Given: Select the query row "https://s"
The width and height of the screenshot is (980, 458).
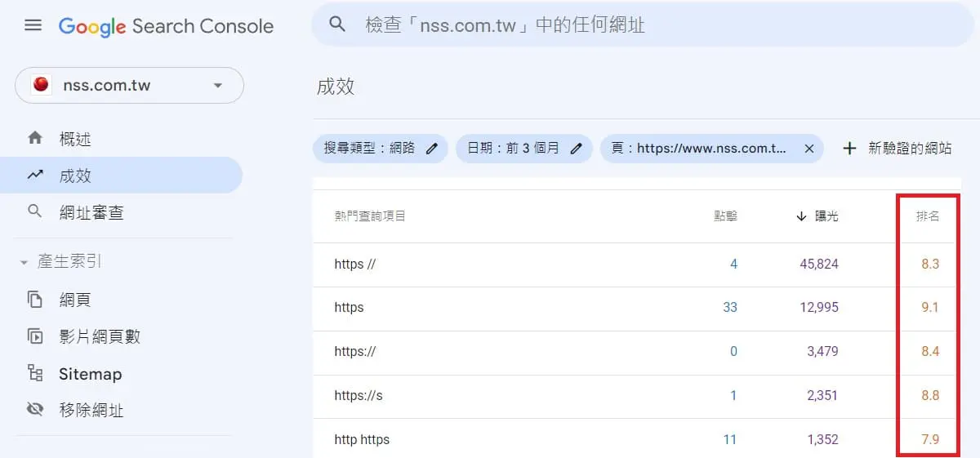Looking at the screenshot, I should pos(637,397).
